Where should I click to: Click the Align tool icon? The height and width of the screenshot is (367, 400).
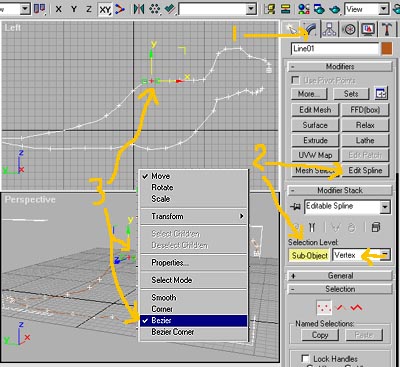(x=170, y=9)
